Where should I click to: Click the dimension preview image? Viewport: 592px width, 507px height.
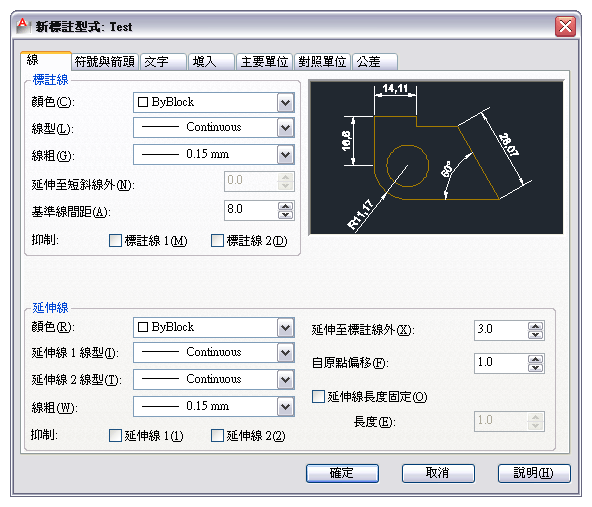coord(436,157)
